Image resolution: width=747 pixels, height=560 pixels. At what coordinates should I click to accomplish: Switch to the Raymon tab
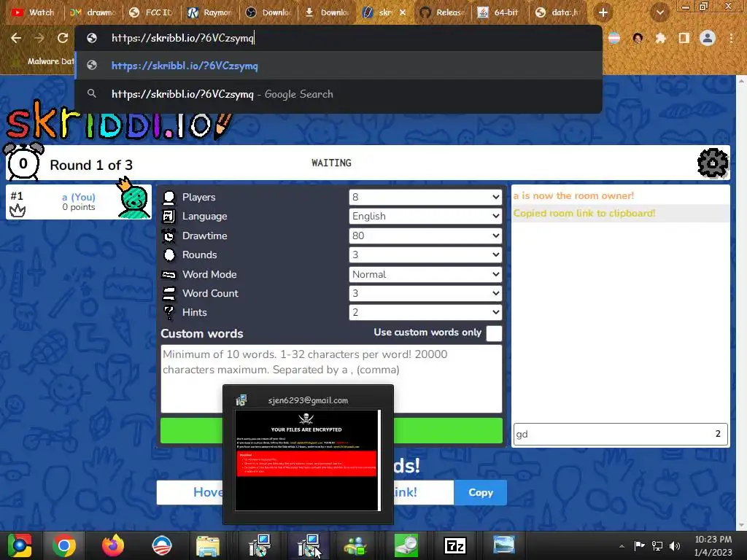[209, 12]
